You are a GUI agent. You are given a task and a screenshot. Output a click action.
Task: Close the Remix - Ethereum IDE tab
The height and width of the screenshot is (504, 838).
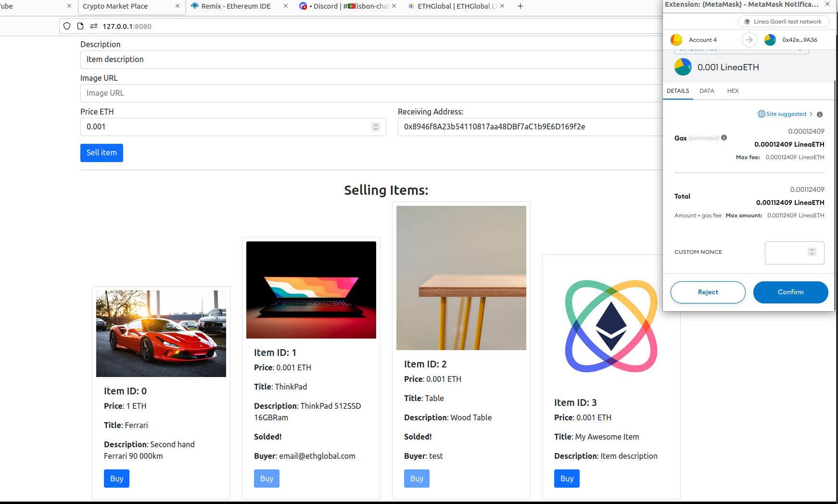[286, 6]
